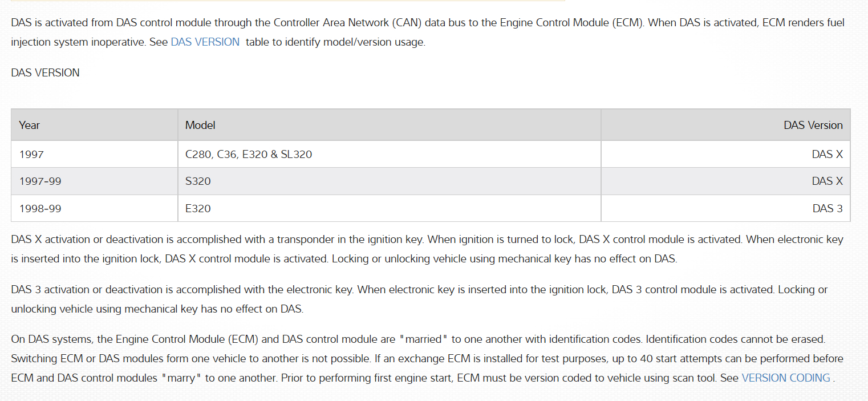The height and width of the screenshot is (401, 868).
Task: Click the "C280, C36, E320 & SL320" model cell
Action: coord(249,154)
